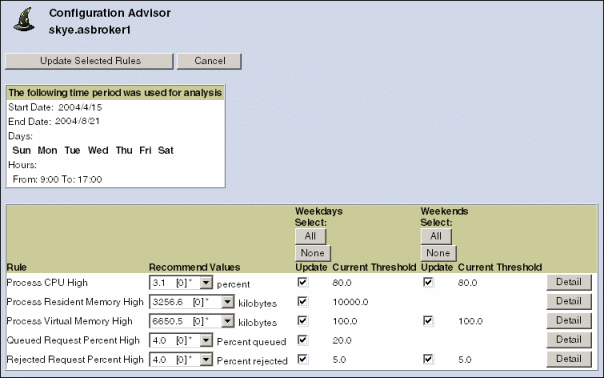Click the Recommend Values column header

pyautogui.click(x=195, y=267)
